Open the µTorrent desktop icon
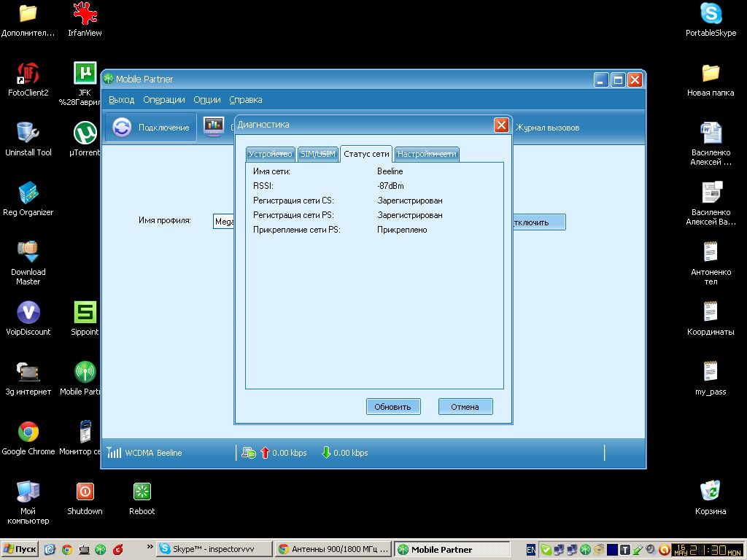 (x=85, y=139)
